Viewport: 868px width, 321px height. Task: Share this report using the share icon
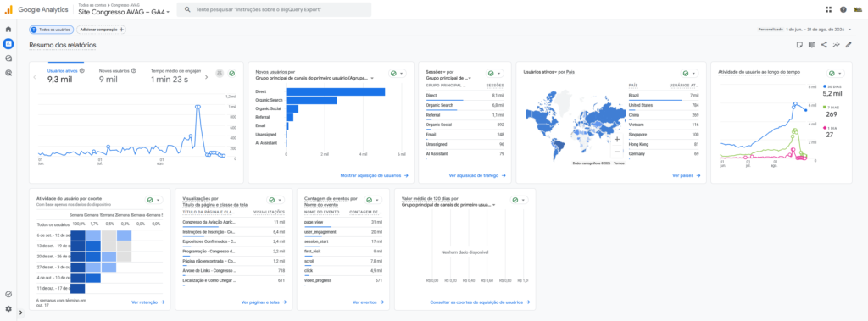[x=824, y=45]
